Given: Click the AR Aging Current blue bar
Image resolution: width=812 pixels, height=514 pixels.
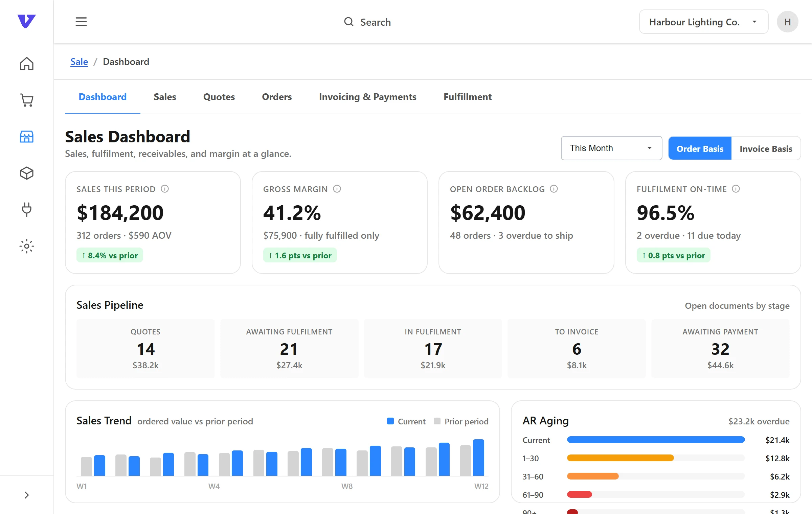Looking at the screenshot, I should [656, 440].
